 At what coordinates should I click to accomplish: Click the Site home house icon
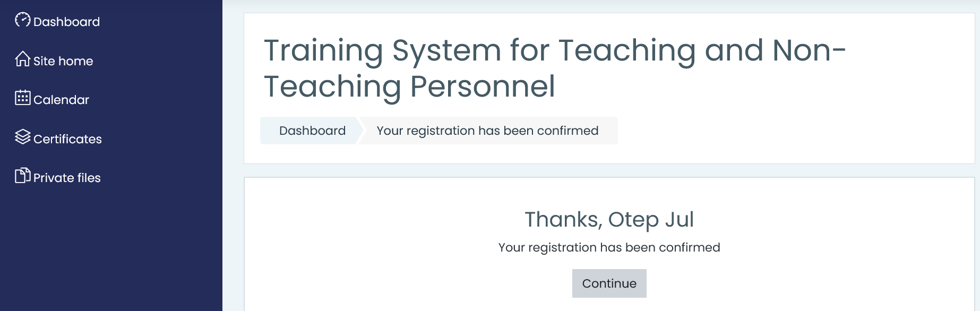tap(22, 59)
